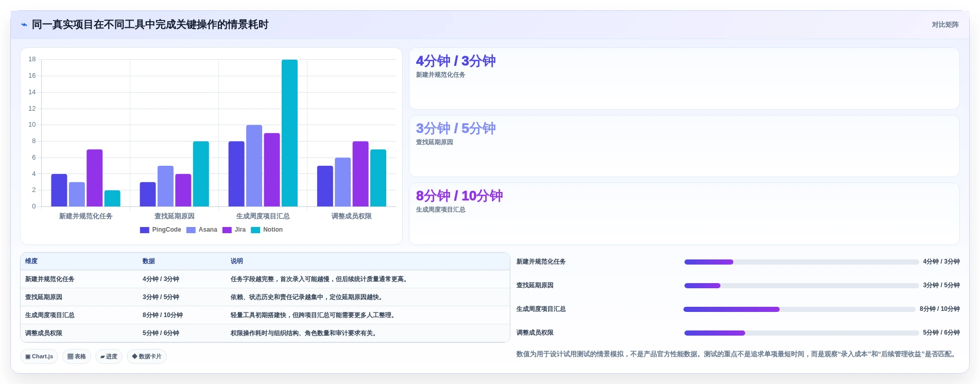This screenshot has height=384, width=980.
Task: Click the blue icon before the page title
Action: tap(24, 25)
